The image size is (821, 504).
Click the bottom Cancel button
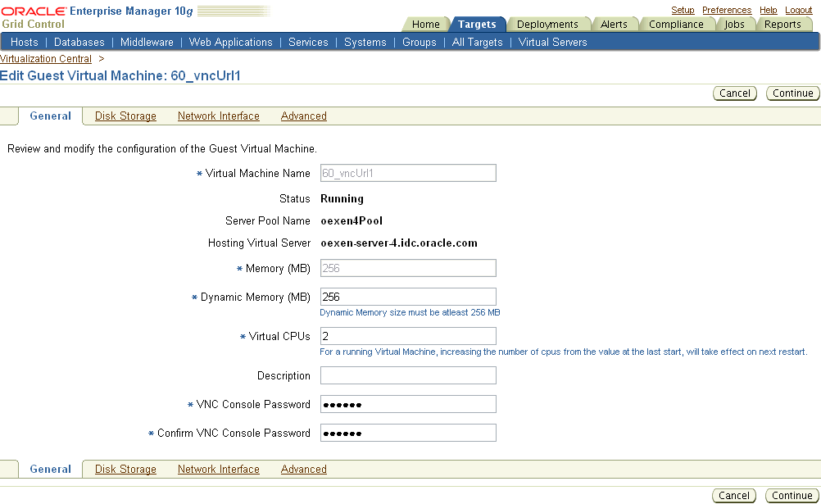coord(733,496)
